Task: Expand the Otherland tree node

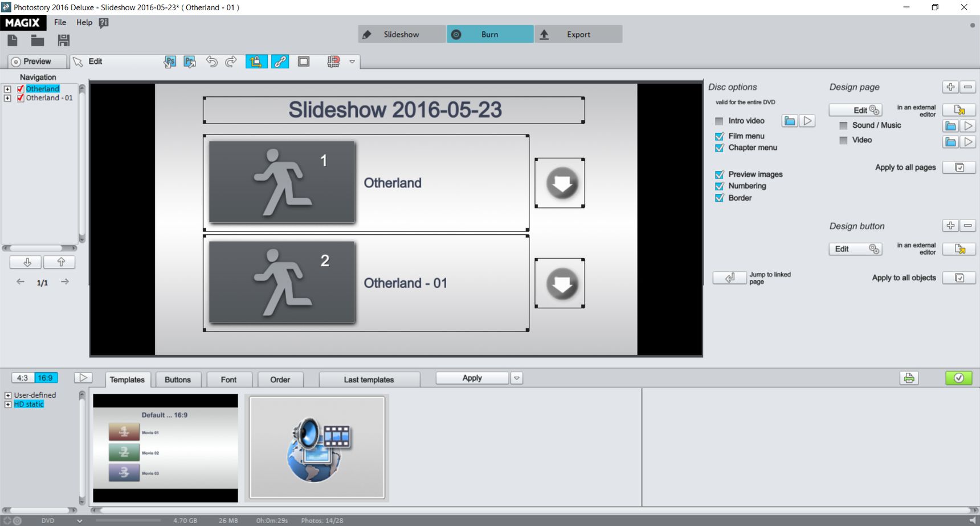Action: (7, 89)
